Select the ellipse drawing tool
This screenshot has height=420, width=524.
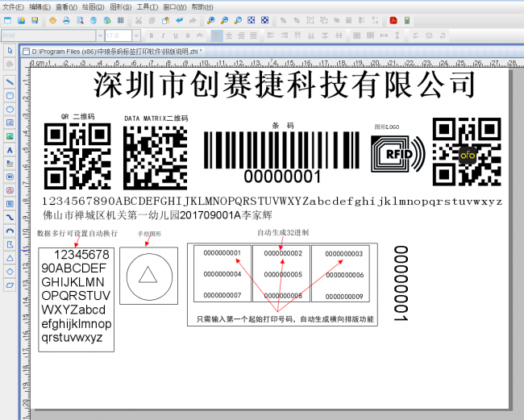click(x=10, y=110)
